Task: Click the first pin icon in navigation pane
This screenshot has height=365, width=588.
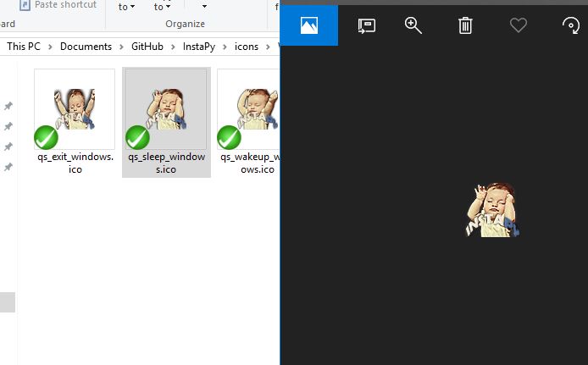Action: coord(8,106)
